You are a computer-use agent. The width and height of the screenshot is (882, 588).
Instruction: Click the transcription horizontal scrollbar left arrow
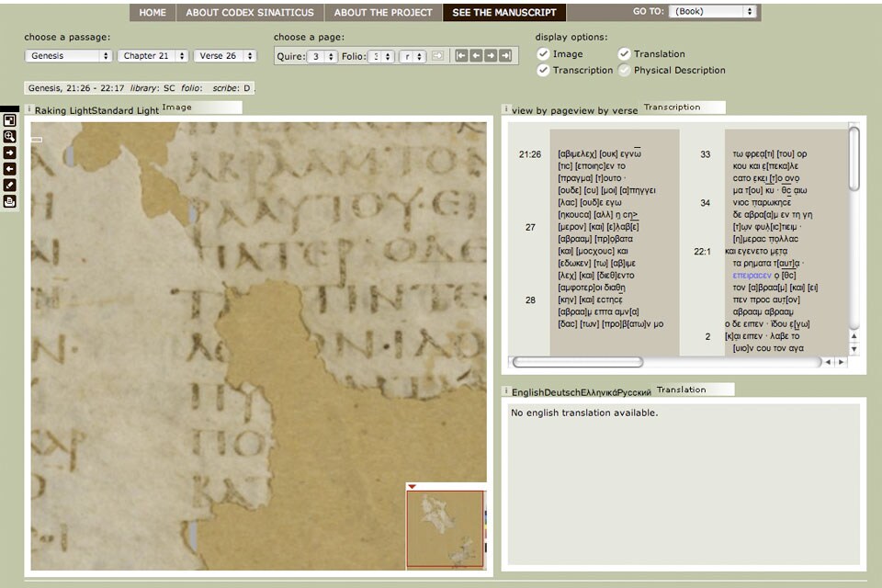[828, 362]
